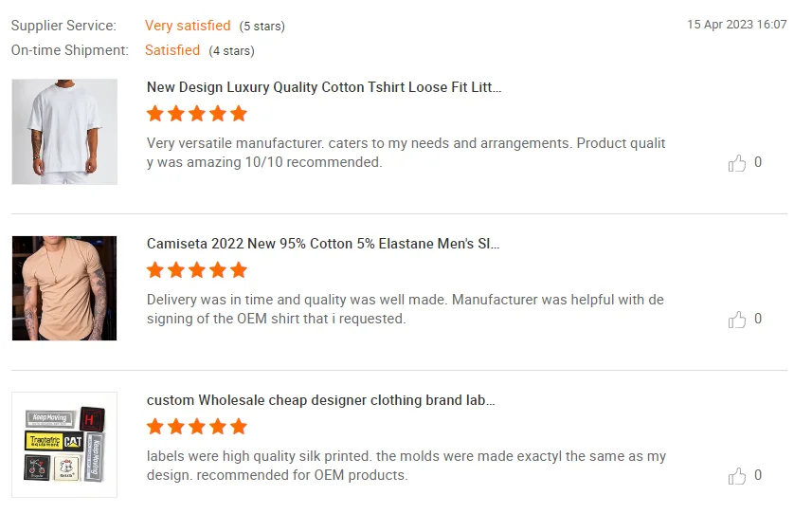The width and height of the screenshot is (812, 532).
Task: Open "custom Wholesale cheap designer clothing" product link
Action: [x=321, y=400]
